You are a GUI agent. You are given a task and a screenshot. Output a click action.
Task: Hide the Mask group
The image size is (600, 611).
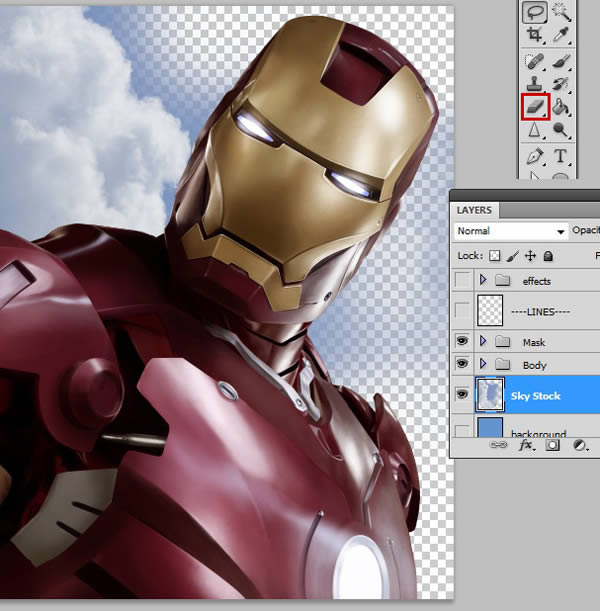click(x=462, y=341)
